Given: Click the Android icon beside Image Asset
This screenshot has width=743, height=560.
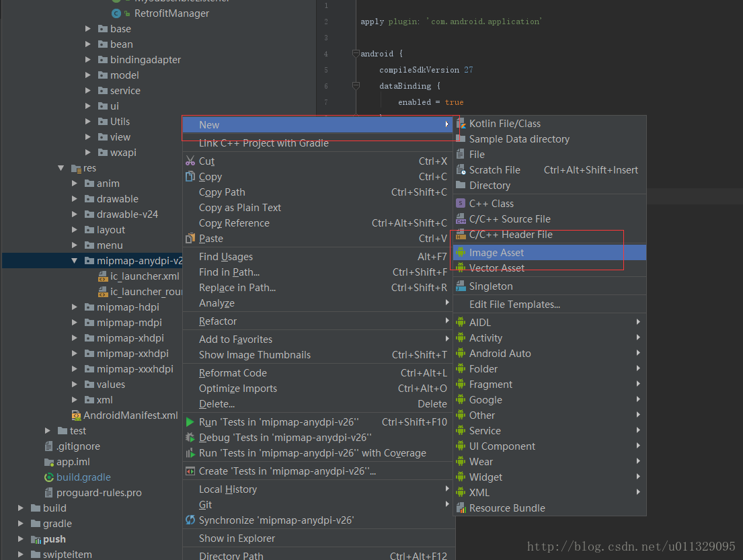Looking at the screenshot, I should click(461, 253).
